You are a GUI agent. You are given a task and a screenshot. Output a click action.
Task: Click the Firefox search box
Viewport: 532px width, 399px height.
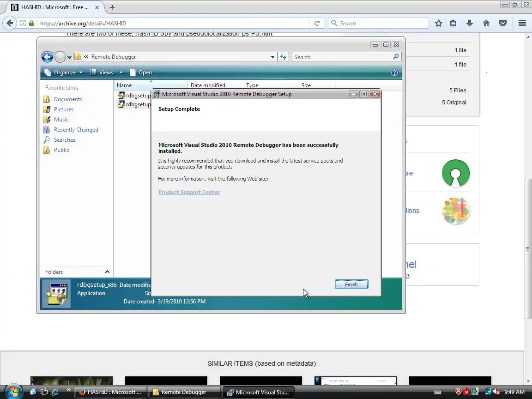point(378,23)
